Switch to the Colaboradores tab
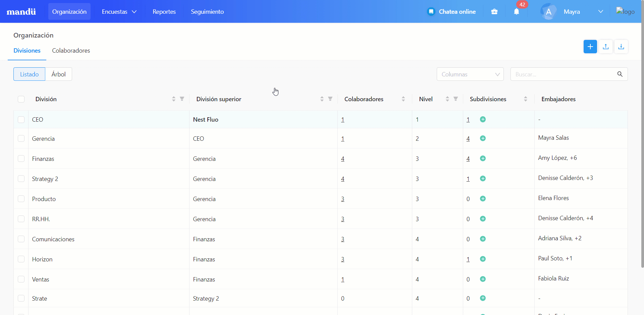 [71, 51]
